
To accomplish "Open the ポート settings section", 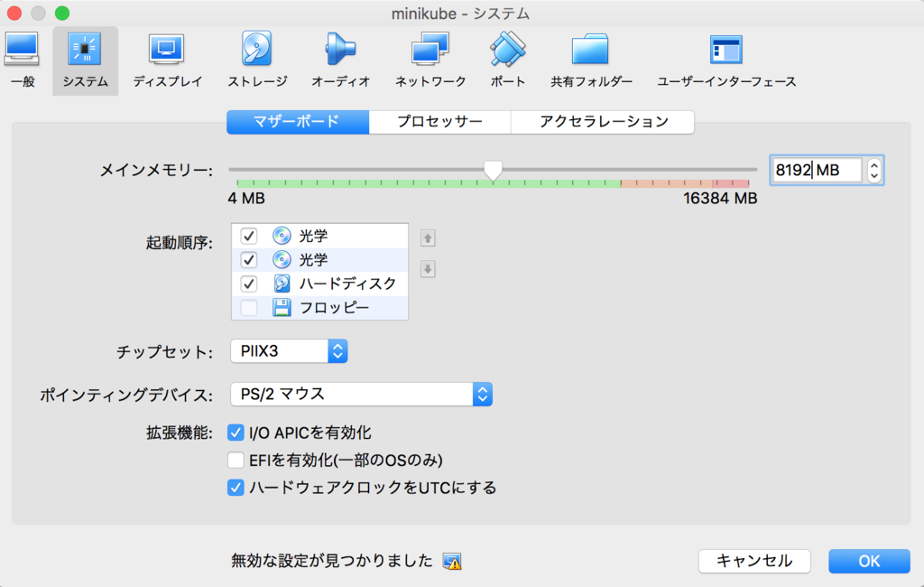I will click(x=507, y=59).
